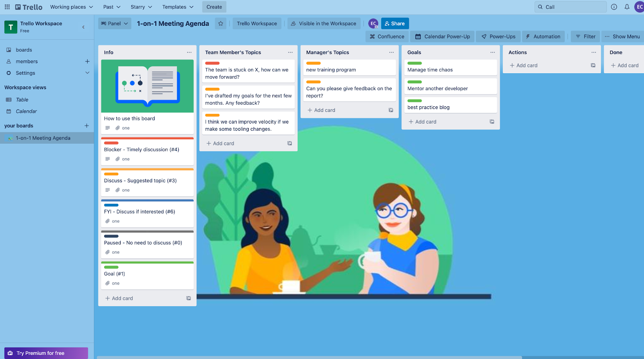
Task: Open the new training program card
Action: (349, 68)
